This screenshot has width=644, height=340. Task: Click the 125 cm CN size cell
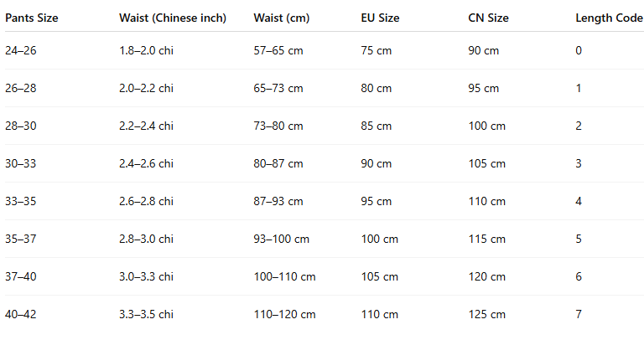coord(486,314)
